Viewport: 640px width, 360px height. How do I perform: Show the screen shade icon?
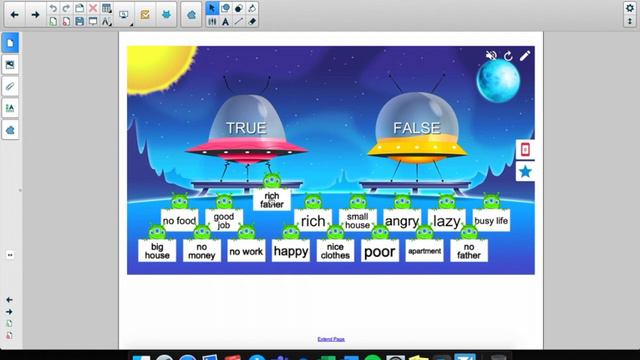(93, 22)
